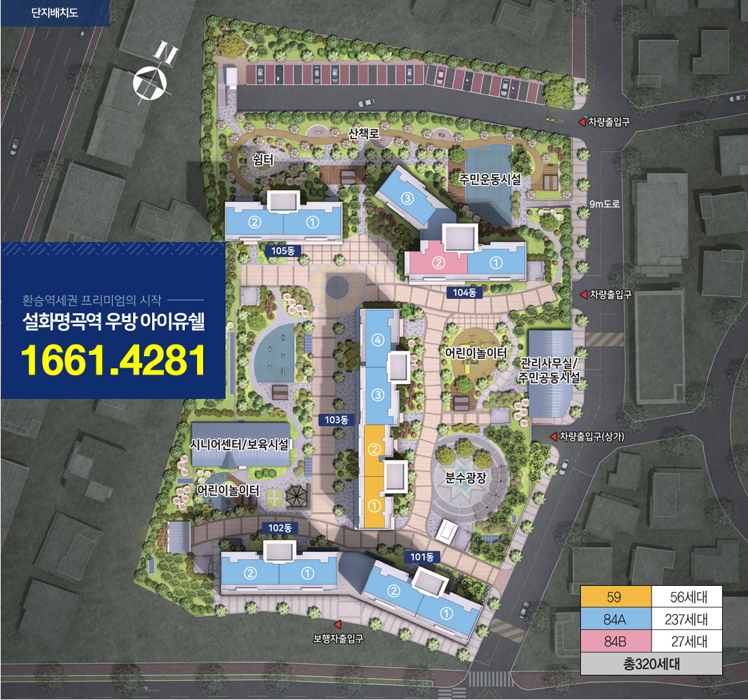The height and width of the screenshot is (700, 748).
Task: Open the 단지배치도 tab label
Action: pyautogui.click(x=55, y=13)
